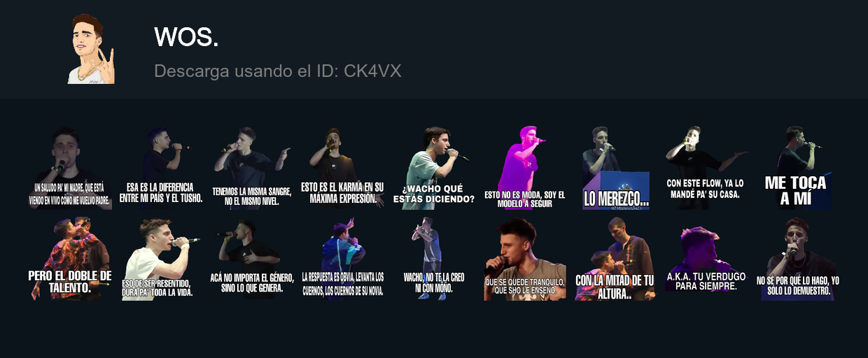Pick the 'Esa es la diferencia' sticker
Image resolution: width=868 pixels, height=358 pixels.
[x=161, y=168]
